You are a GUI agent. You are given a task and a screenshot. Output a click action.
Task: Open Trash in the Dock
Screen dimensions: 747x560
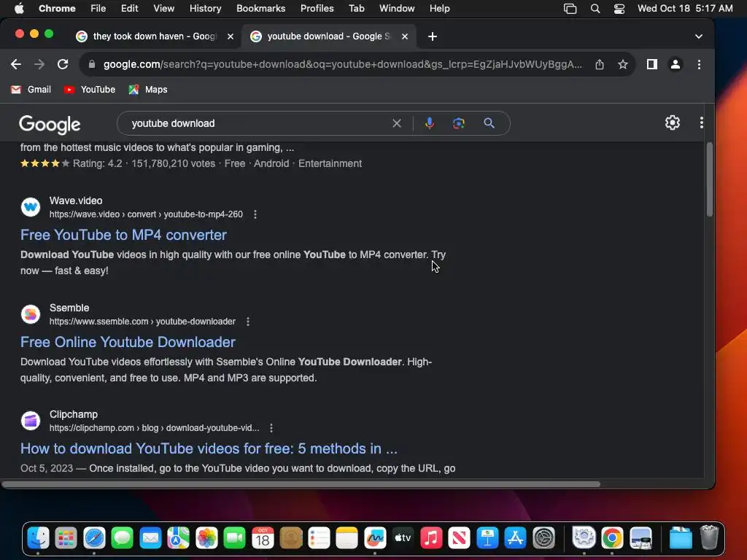pyautogui.click(x=709, y=539)
